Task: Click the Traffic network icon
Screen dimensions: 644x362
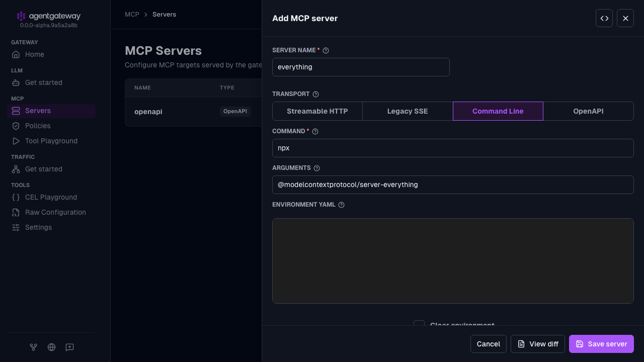Action: [x=16, y=169]
